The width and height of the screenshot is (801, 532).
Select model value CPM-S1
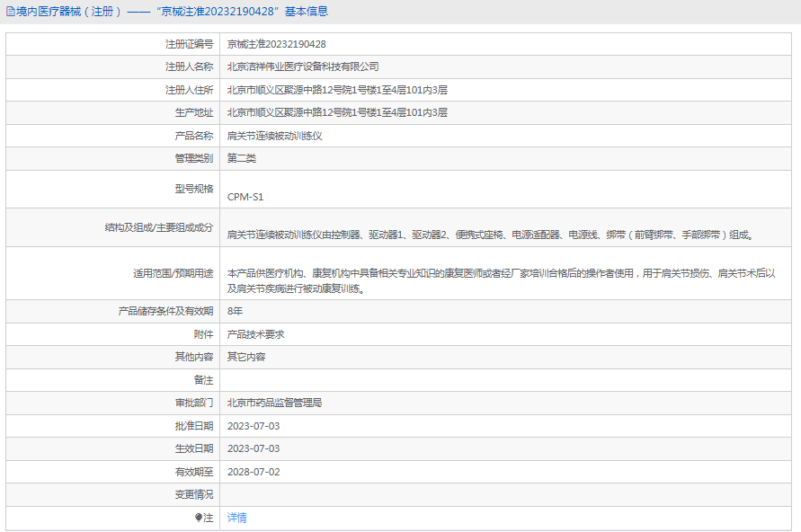[245, 197]
